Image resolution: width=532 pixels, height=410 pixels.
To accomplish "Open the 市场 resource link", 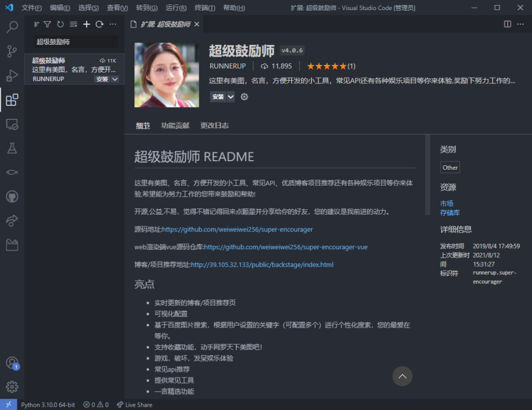I will pos(446,204).
